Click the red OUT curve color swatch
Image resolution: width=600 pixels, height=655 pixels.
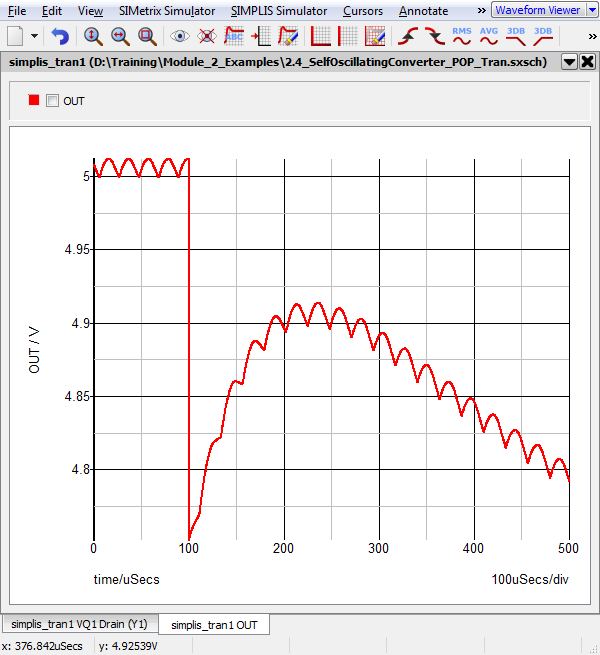click(x=34, y=101)
